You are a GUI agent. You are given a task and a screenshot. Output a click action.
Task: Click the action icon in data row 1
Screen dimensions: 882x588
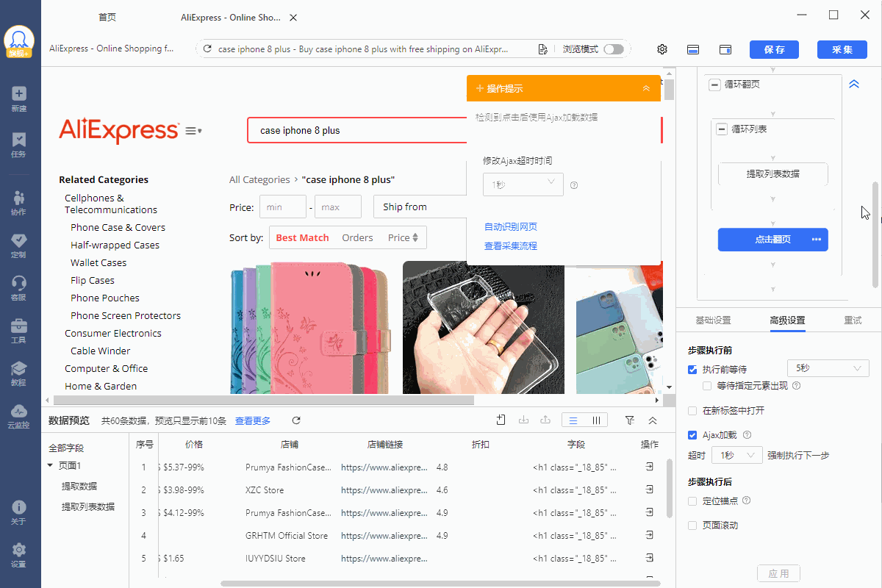[x=650, y=467]
